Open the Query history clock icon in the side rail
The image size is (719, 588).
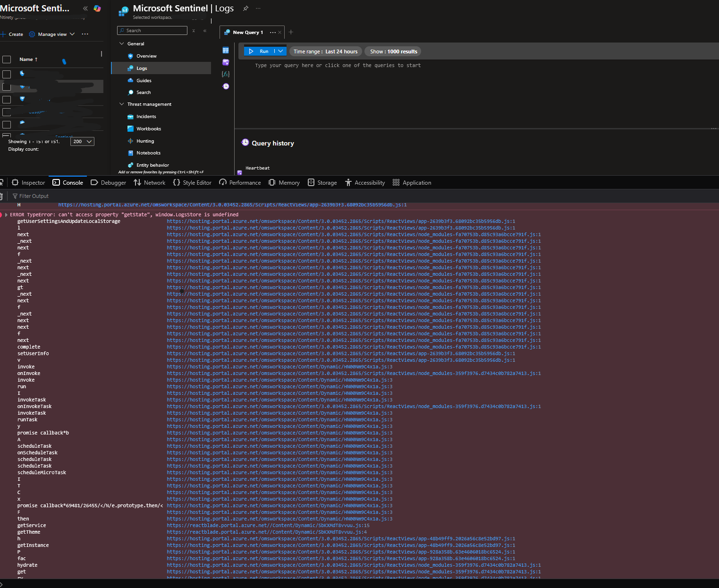click(226, 86)
